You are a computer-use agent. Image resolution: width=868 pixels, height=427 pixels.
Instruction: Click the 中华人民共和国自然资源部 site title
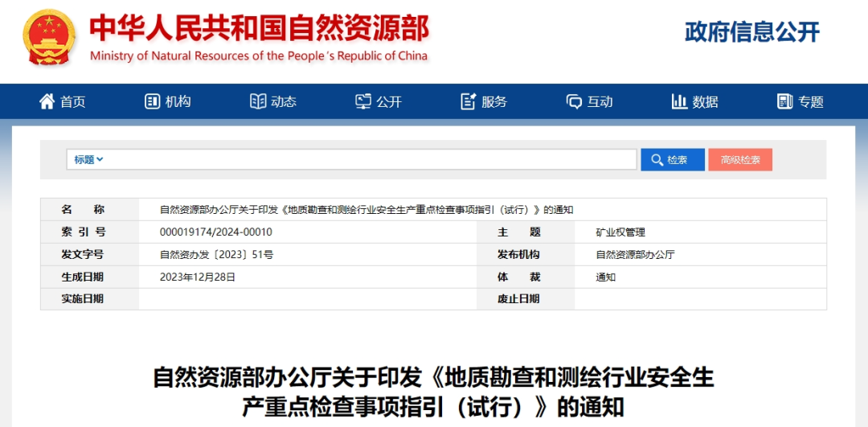(x=259, y=28)
